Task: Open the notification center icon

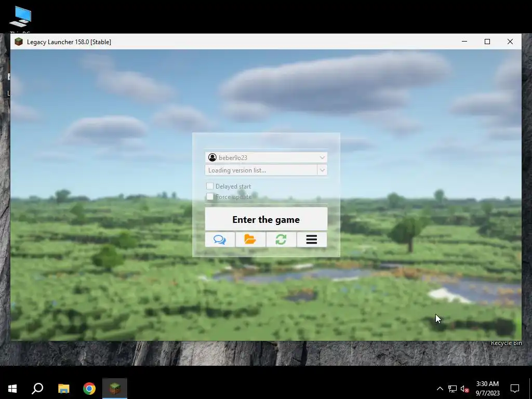Action: (515, 389)
